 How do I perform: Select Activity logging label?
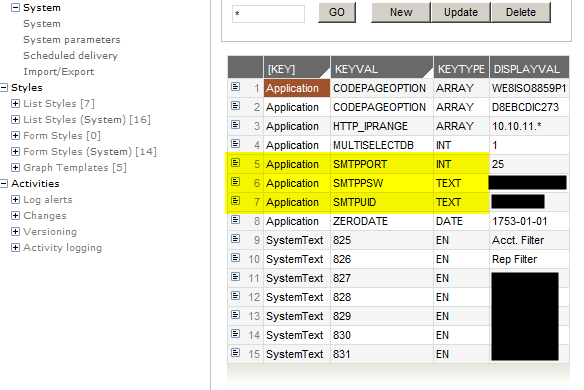(x=62, y=248)
